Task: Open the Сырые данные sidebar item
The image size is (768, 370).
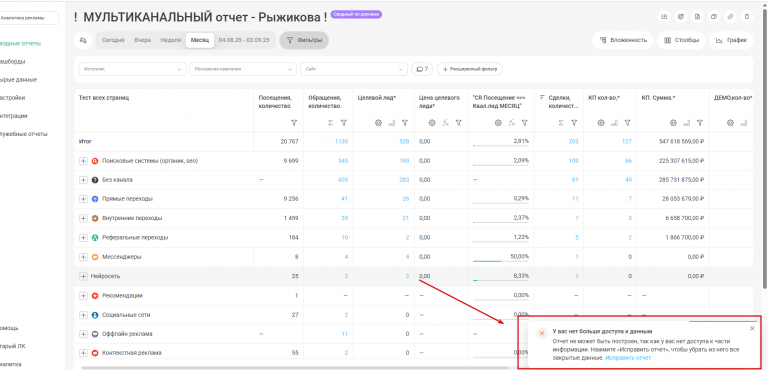Action: point(19,79)
